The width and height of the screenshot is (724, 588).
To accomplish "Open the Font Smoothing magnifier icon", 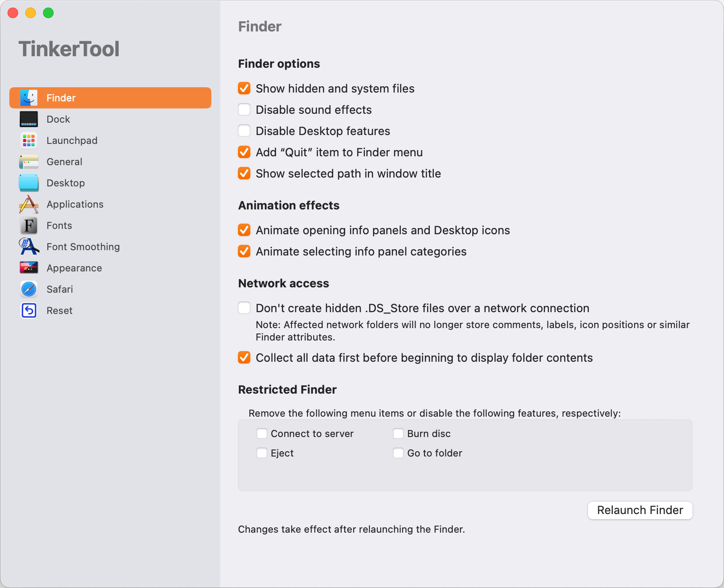I will (x=29, y=247).
